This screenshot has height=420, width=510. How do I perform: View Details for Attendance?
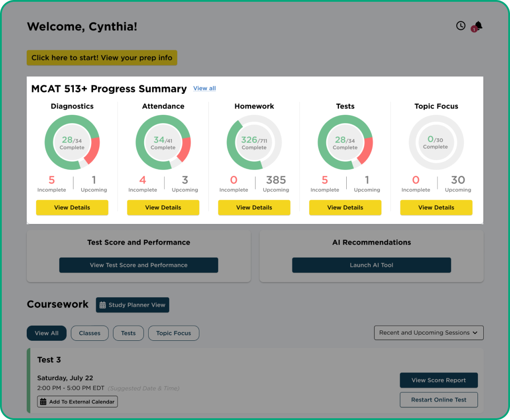pyautogui.click(x=163, y=208)
